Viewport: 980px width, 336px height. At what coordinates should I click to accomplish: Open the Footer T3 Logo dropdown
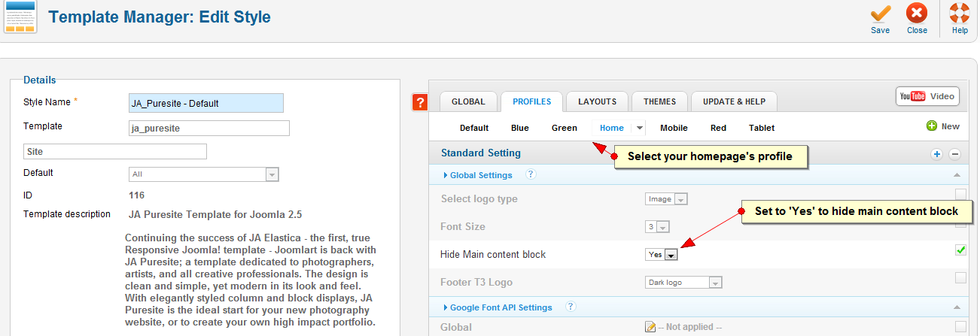click(x=715, y=283)
